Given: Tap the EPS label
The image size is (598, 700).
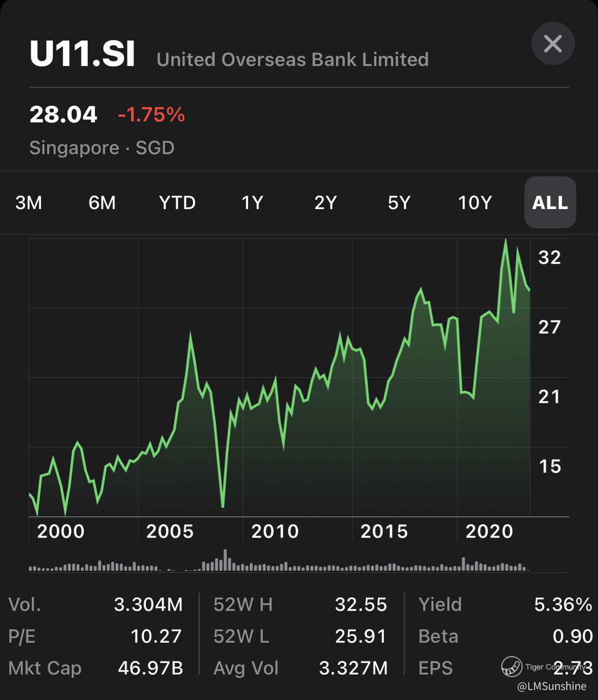Looking at the screenshot, I should click(436, 668).
